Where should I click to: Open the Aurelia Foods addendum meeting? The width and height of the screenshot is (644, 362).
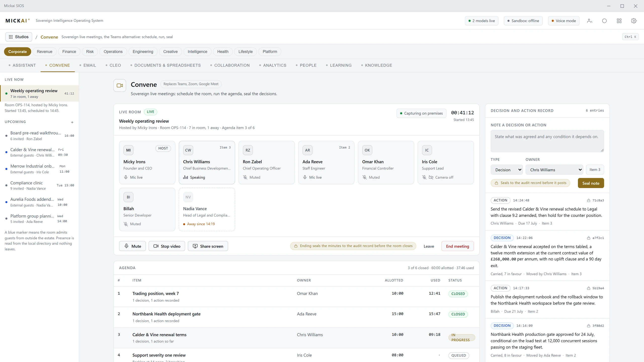coord(39,202)
